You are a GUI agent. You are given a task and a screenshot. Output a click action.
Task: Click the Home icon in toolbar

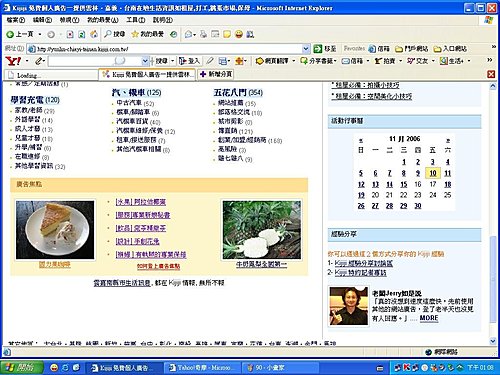[94, 34]
